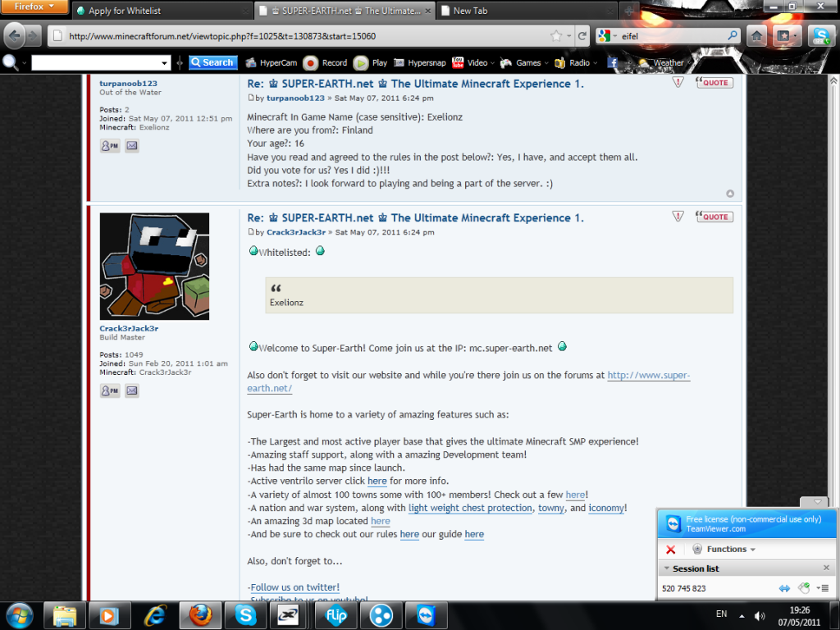Open Internet Explorer from the taskbar
The image size is (840, 630).
(x=155, y=616)
